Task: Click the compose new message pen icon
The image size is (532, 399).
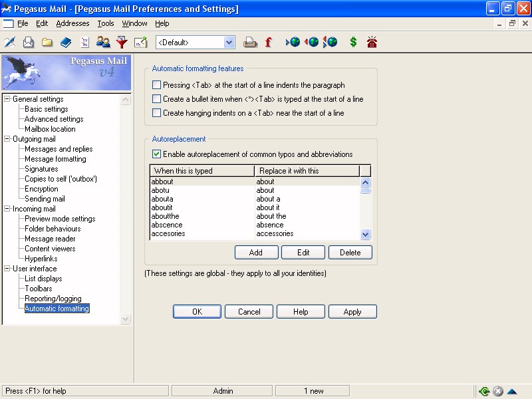Action: pos(10,42)
